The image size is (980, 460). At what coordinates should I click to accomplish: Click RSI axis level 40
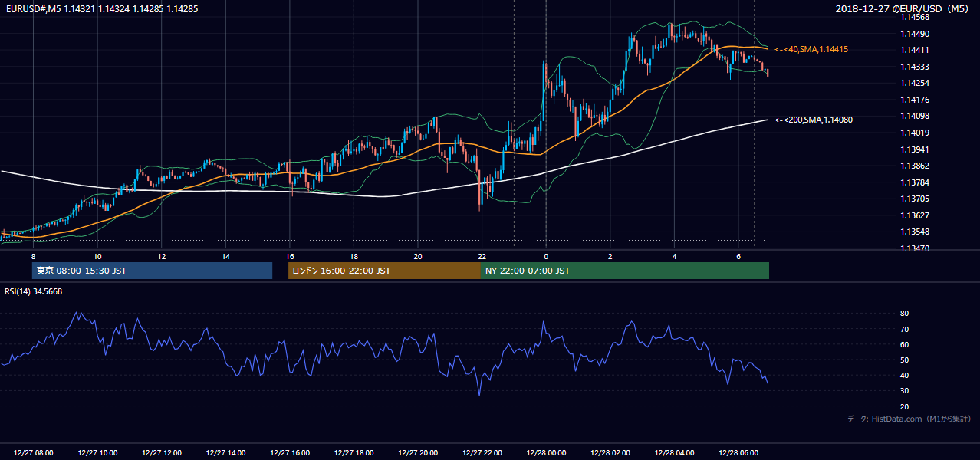pos(905,375)
